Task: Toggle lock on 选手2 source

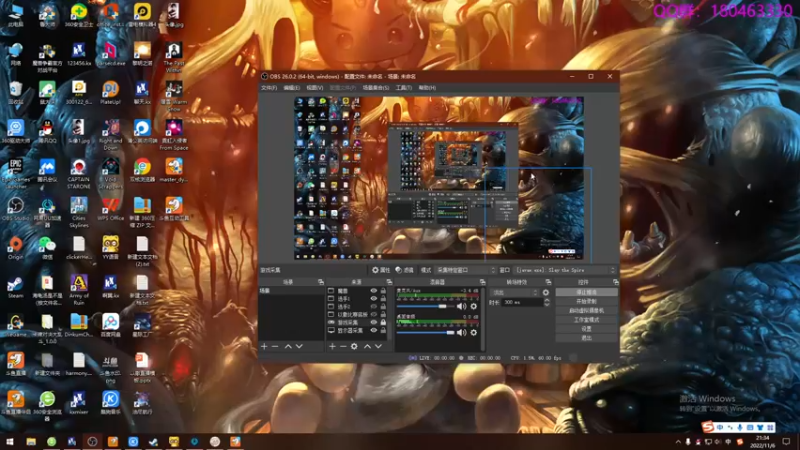Action: pyautogui.click(x=383, y=307)
